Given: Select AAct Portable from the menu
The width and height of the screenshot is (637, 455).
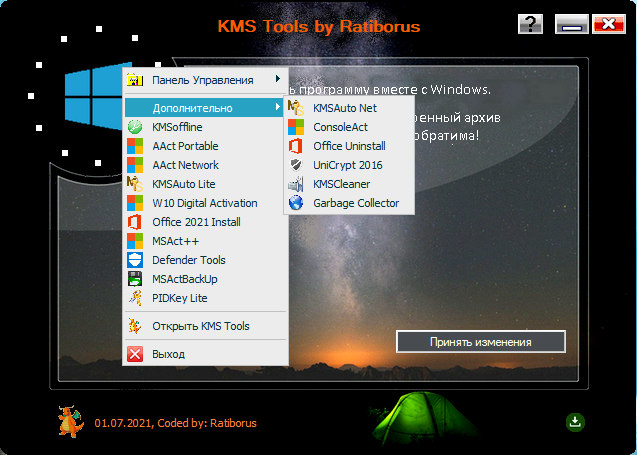Looking at the screenshot, I should tap(185, 146).
